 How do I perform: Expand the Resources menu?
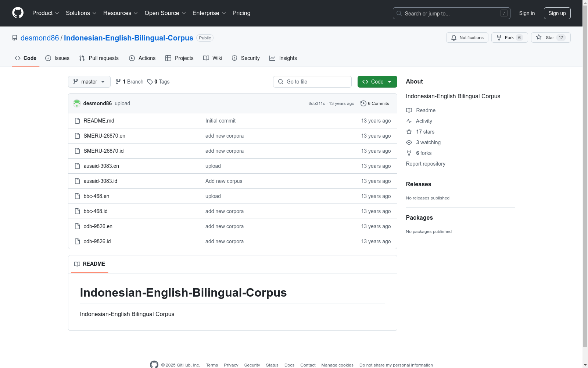(x=121, y=13)
